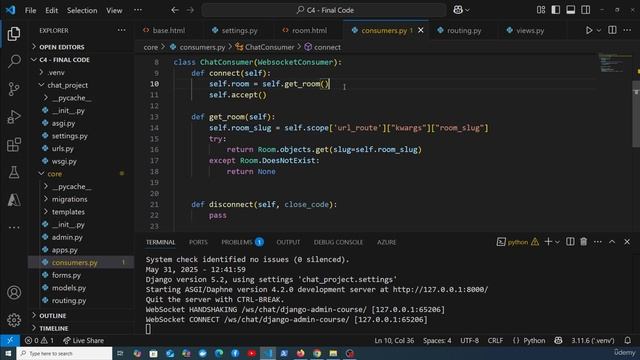
Task: Expand the OUTLINE section
Action: (x=53, y=316)
